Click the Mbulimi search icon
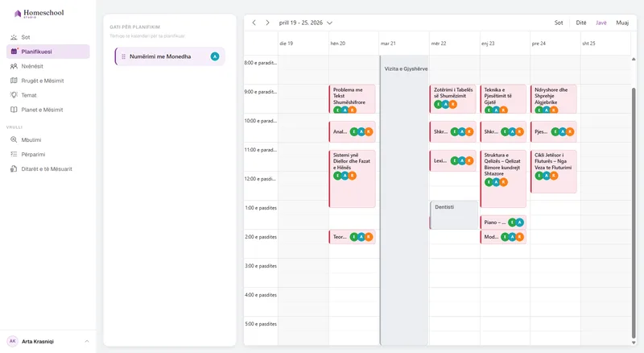The image size is (644, 353). pos(14,140)
